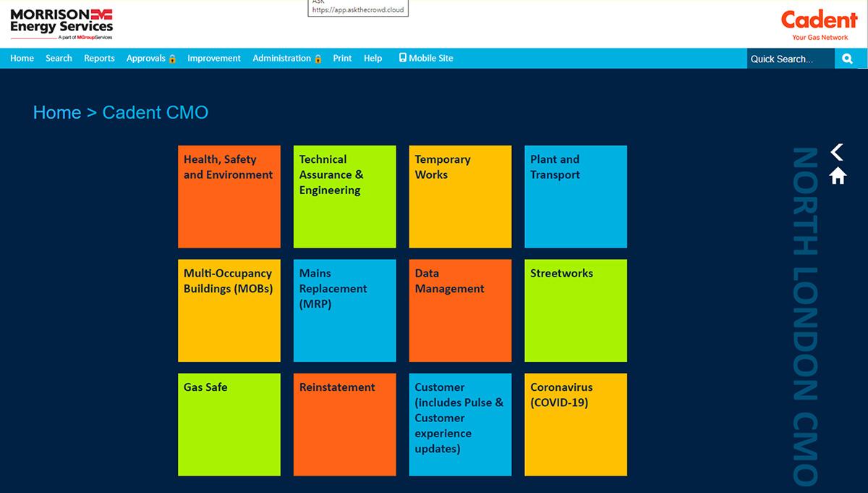868x493 pixels.
Task: Open the Technical Assurance & Engineering tile
Action: (345, 197)
